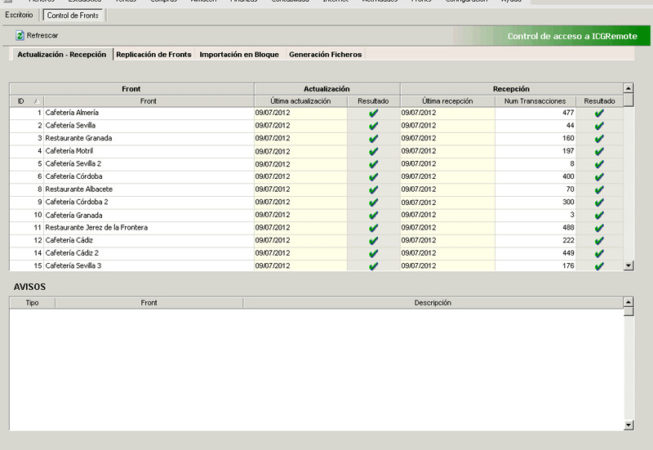
Task: Click Recepción checkmark for Cafetería Granada
Action: click(x=599, y=215)
